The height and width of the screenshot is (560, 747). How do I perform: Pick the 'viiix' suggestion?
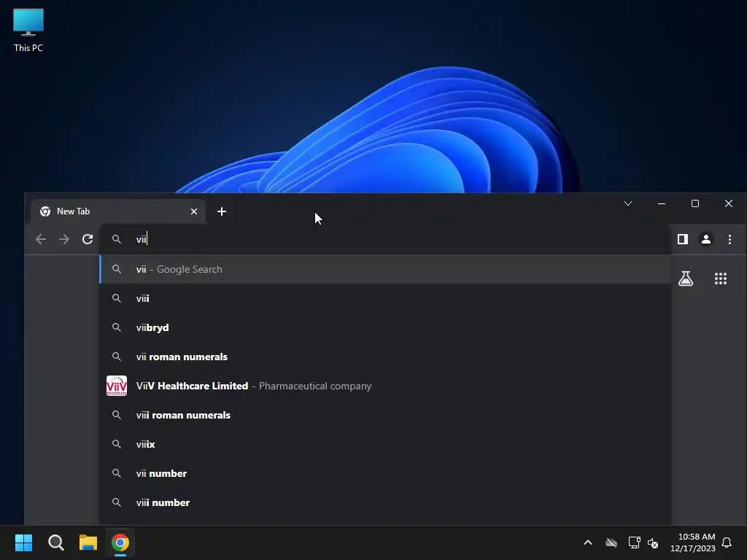pyautogui.click(x=385, y=444)
